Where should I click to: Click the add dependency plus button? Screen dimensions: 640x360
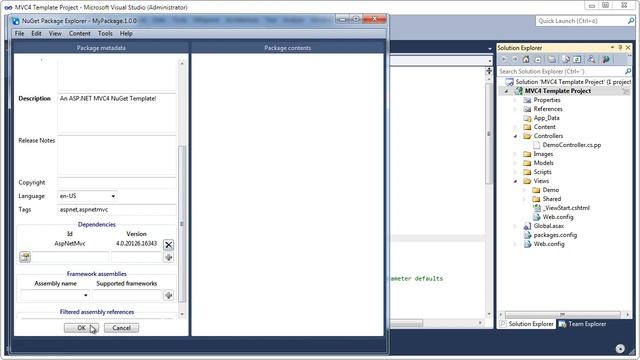tap(168, 258)
